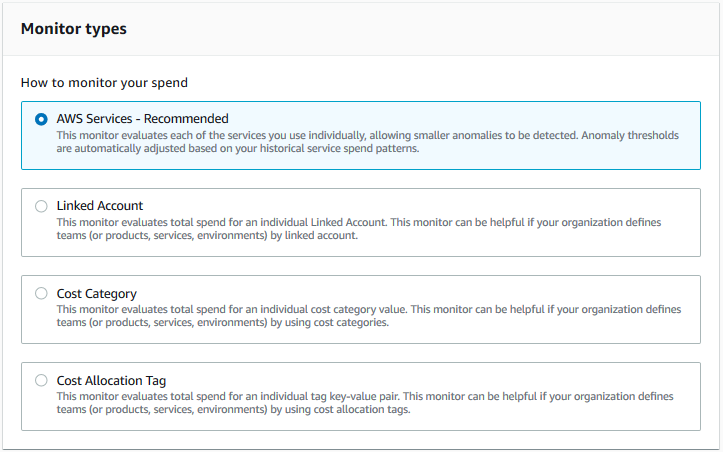Select the AWS Services radio button

(x=41, y=119)
